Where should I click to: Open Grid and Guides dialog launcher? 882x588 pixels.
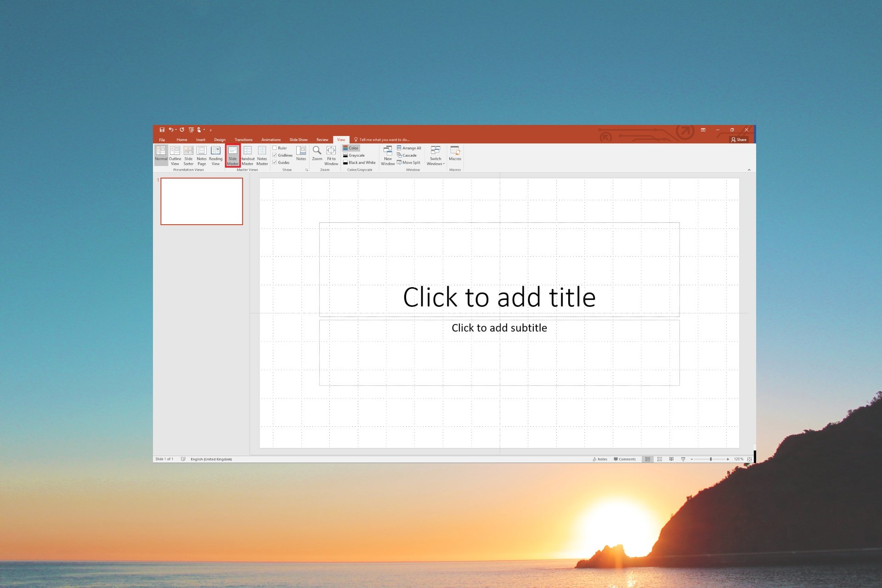pos(307,170)
